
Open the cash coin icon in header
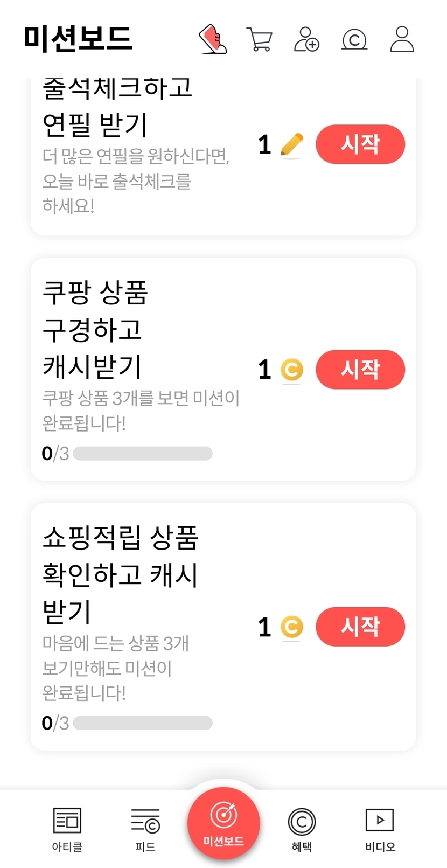tap(354, 39)
